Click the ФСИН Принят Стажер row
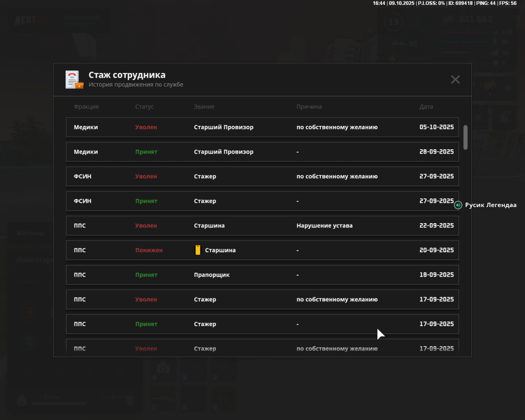The height and width of the screenshot is (420, 525). 262,201
